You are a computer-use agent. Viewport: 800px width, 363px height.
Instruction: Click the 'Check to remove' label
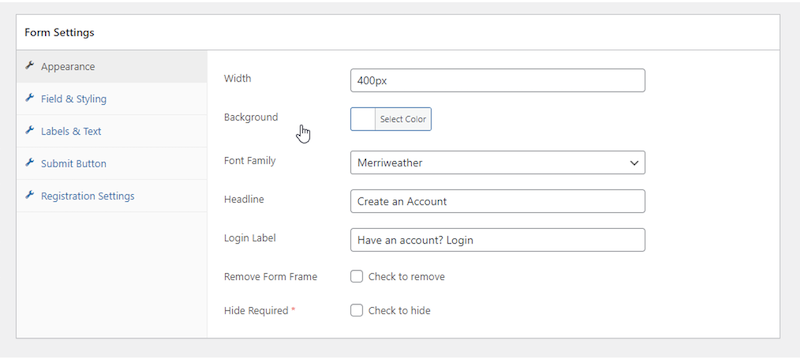point(406,277)
